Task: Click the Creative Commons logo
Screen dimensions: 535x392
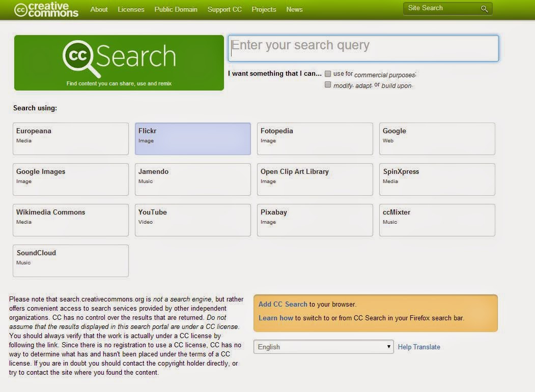Action: click(46, 10)
